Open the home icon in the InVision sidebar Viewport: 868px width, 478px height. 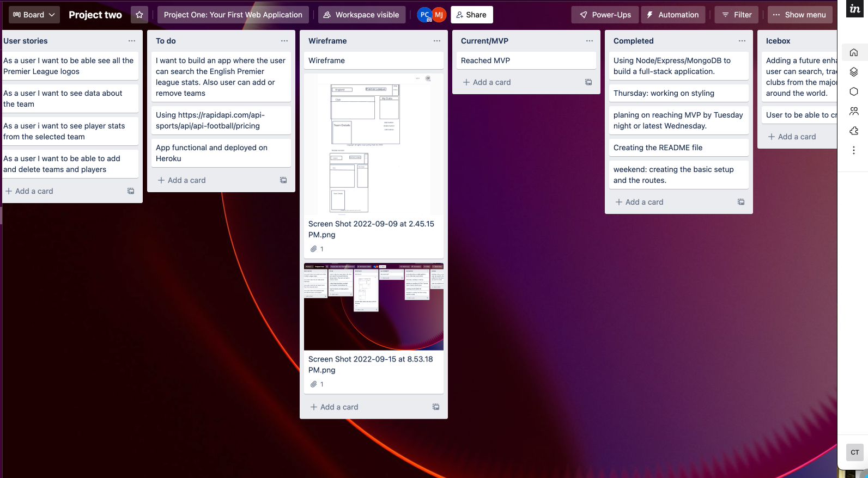click(x=854, y=52)
